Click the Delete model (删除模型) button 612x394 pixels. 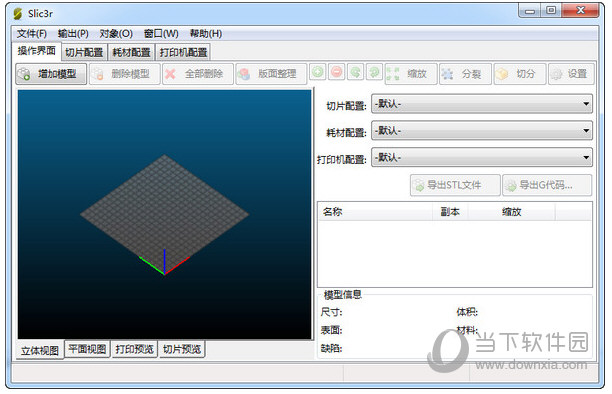(125, 74)
